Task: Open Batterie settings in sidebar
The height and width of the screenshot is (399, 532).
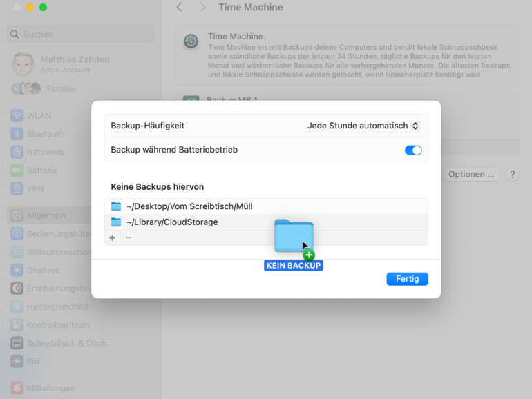Action: coord(42,171)
